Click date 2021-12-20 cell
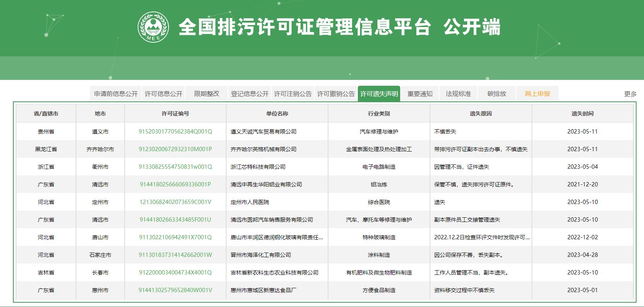Screen dimensions: 644x307 [582, 184]
